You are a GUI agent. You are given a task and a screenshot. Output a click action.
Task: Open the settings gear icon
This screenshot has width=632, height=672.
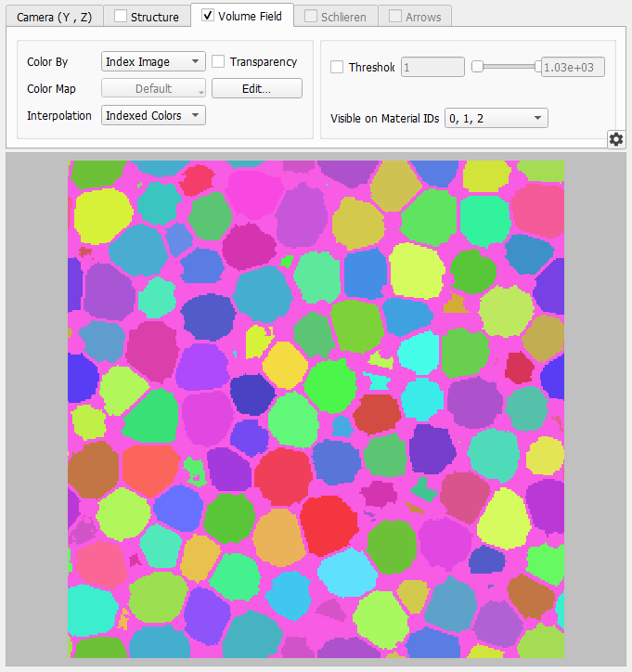616,139
